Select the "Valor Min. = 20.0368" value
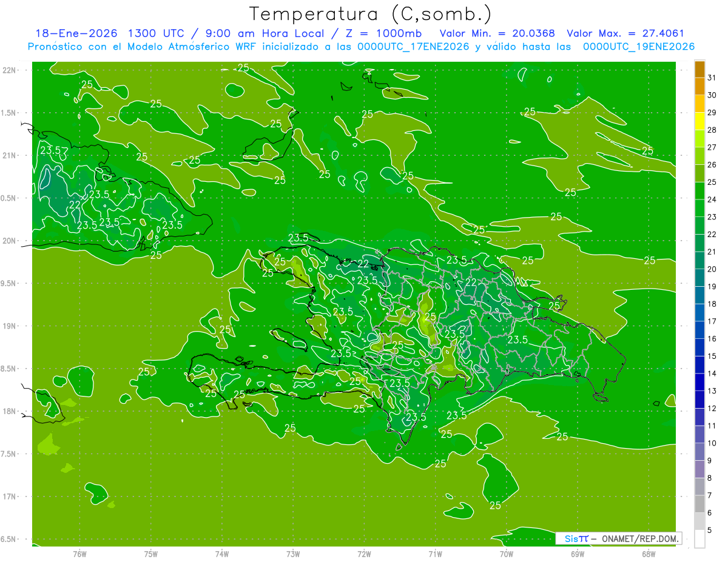This screenshot has height=562, width=728. tap(498, 34)
